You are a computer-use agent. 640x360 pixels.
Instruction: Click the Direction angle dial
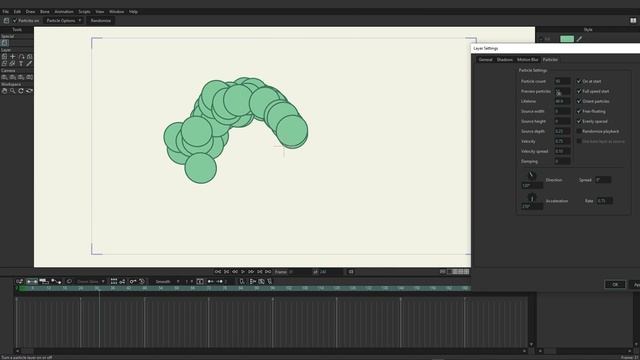(531, 176)
